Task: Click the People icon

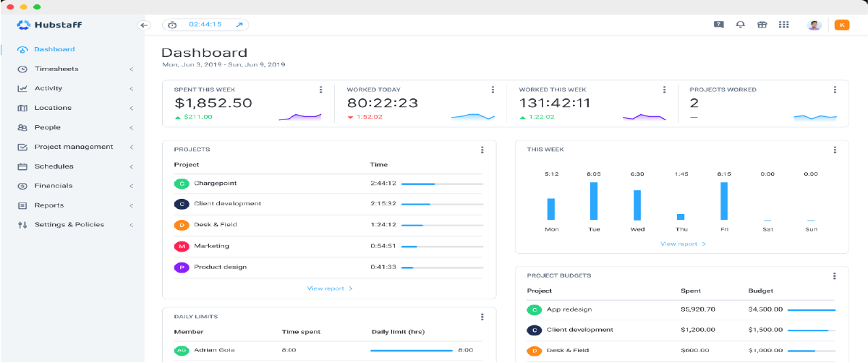Action: coord(22,127)
